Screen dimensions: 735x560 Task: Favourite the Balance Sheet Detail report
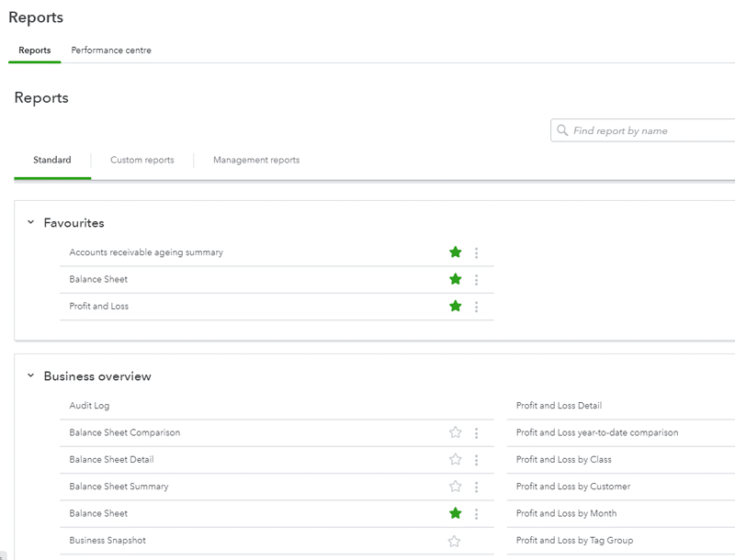tap(455, 459)
